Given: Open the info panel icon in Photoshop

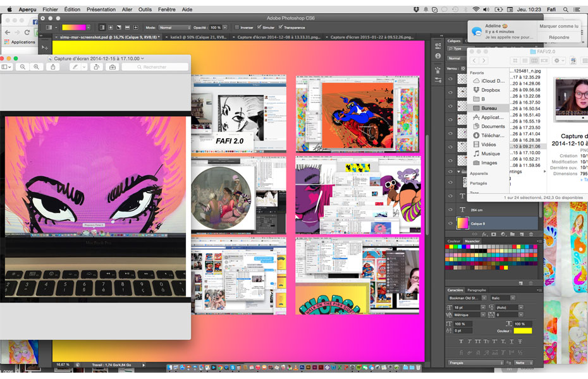Looking at the screenshot, I should [438, 56].
